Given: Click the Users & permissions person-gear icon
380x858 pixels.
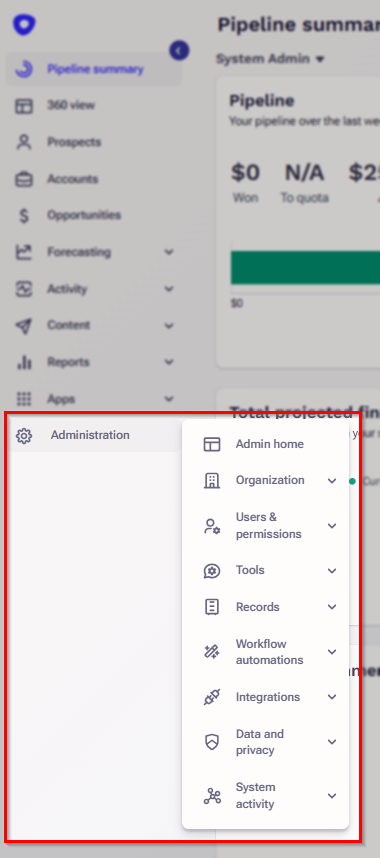Looking at the screenshot, I should tap(212, 526).
